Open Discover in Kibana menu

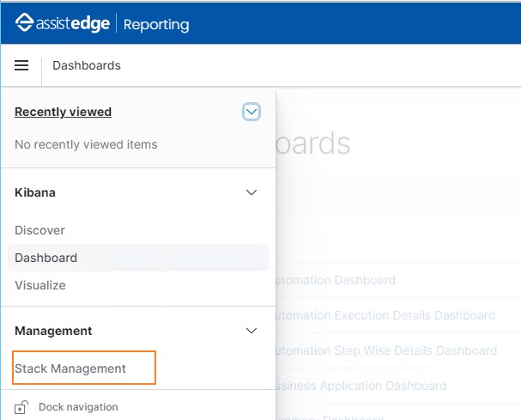[x=39, y=230]
